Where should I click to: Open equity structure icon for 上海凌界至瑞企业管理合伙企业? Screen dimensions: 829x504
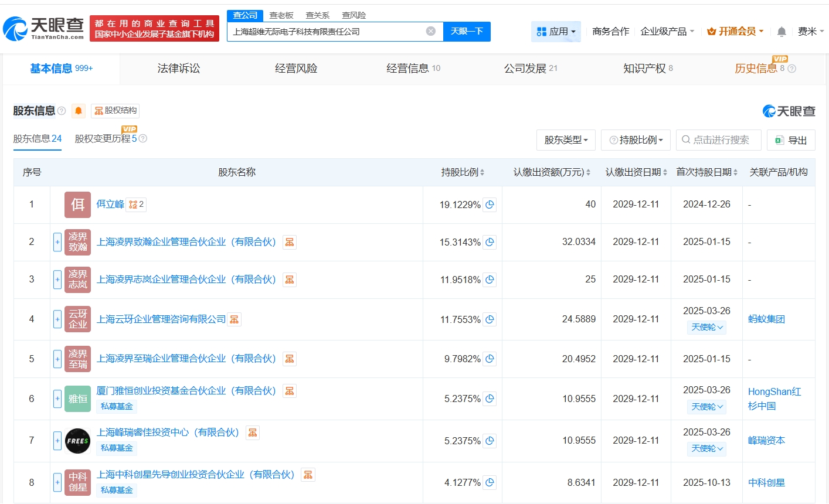tap(290, 359)
